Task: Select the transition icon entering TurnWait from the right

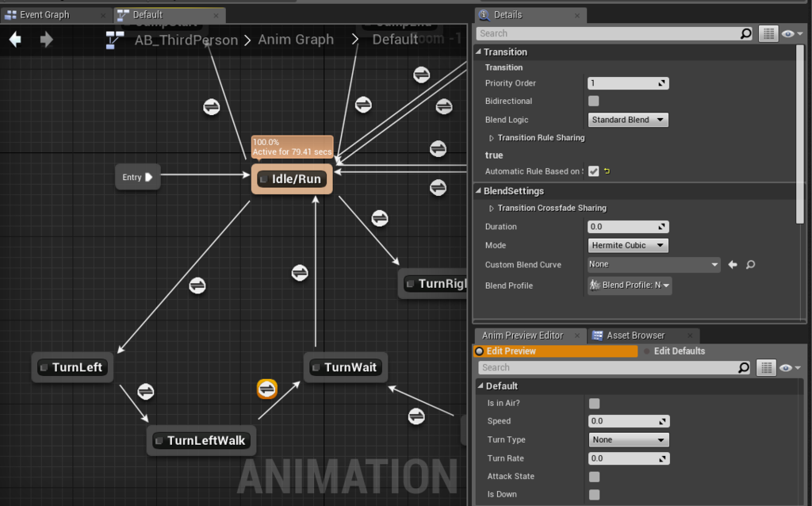Action: 416,416
